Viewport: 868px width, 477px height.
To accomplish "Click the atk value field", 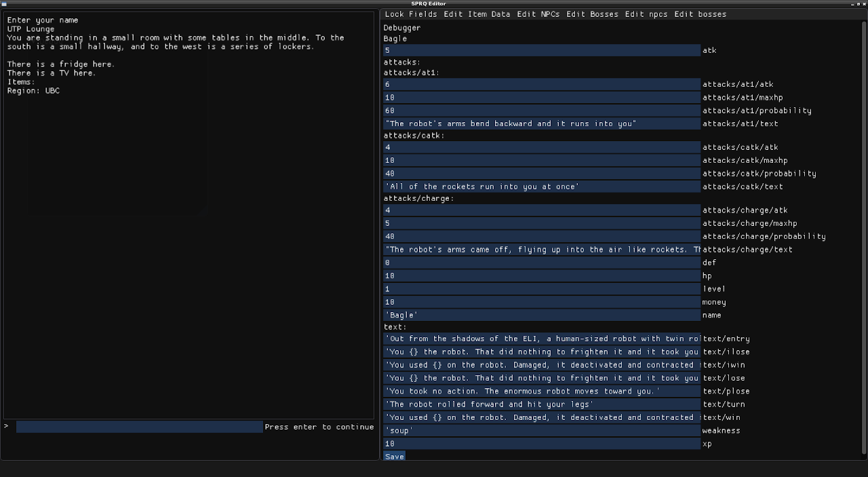I will pyautogui.click(x=541, y=50).
